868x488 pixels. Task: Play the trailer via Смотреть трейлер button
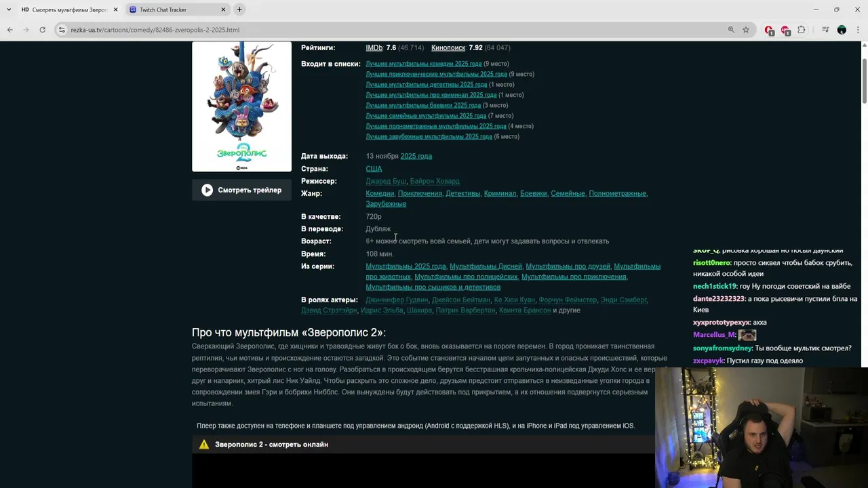point(241,190)
